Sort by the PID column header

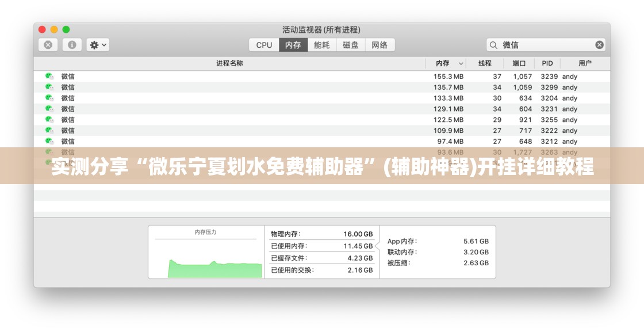pos(547,63)
